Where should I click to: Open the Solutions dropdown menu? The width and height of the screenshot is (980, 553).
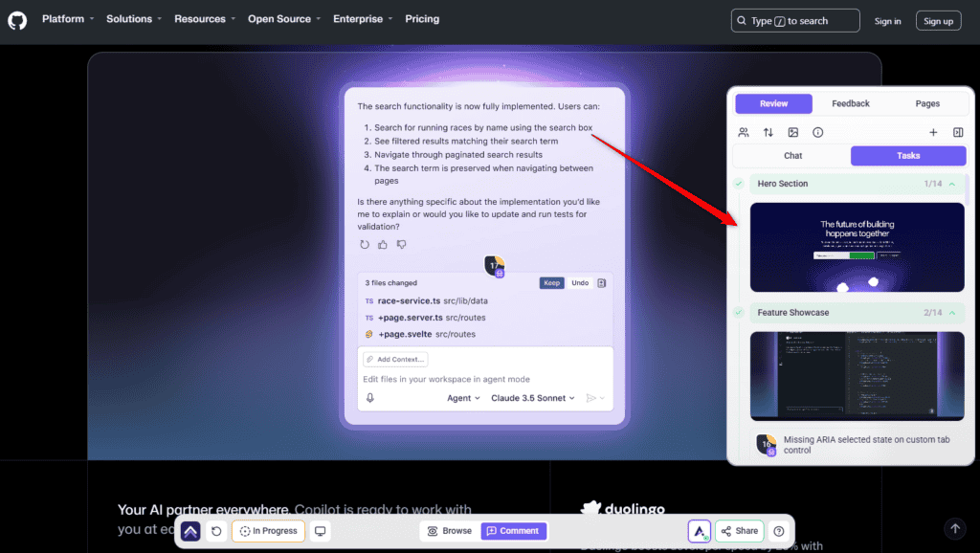coord(134,19)
